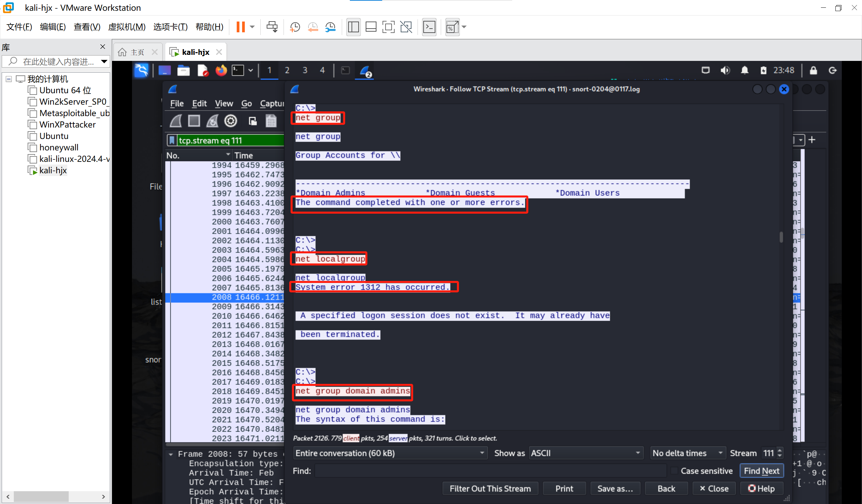Switch to Kali workspace 2
The image size is (862, 504).
287,70
